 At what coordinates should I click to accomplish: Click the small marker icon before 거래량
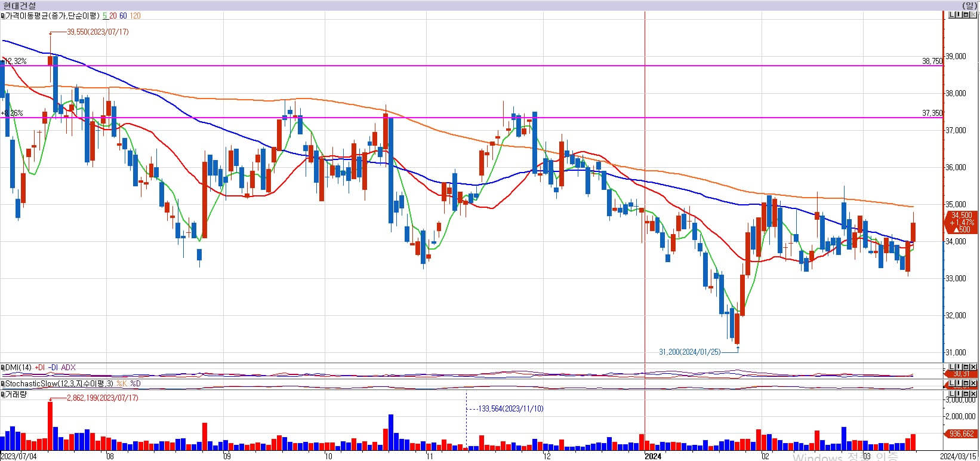point(2,395)
